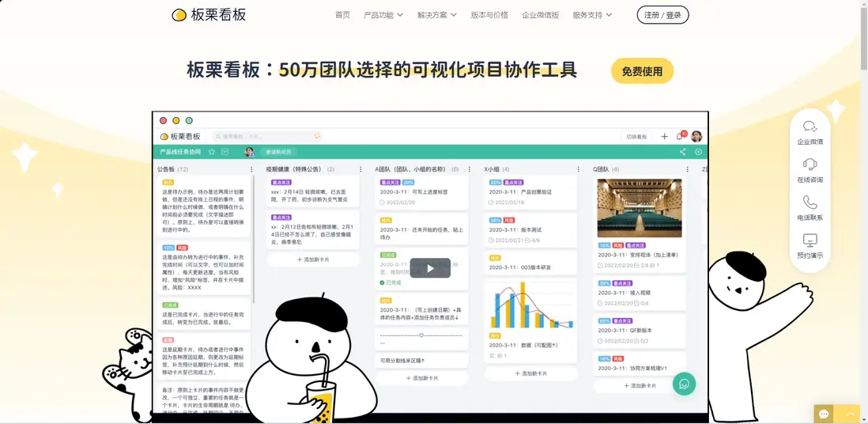Open card 2020-3-11：数据（可配图↑）
This screenshot has width=868, height=424.
coord(531,320)
